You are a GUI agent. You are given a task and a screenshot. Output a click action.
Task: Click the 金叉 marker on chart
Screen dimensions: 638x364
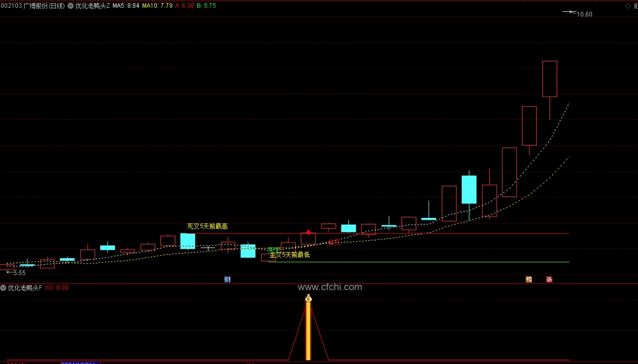[334, 242]
